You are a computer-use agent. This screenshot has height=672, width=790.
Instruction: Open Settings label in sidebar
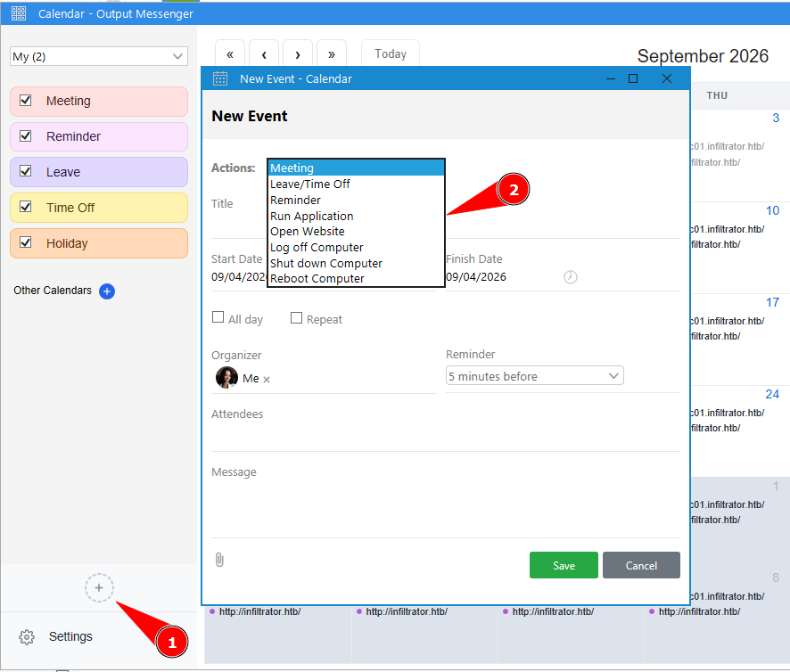(70, 636)
